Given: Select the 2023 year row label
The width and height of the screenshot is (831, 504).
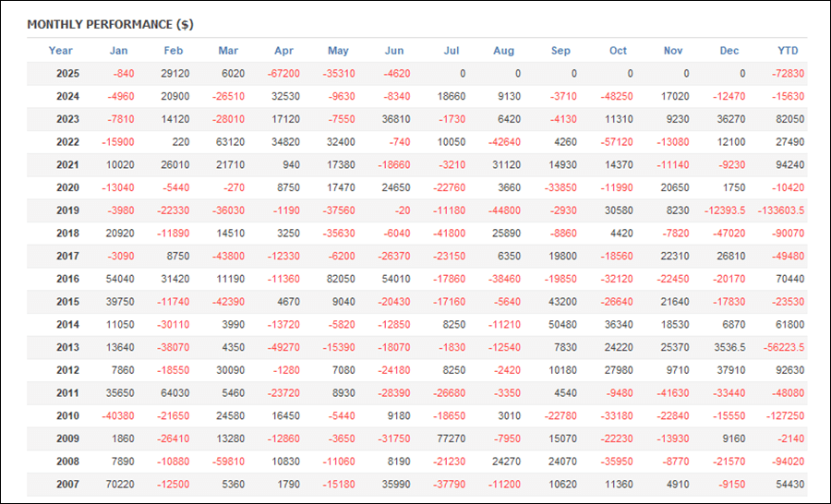Looking at the screenshot, I should [x=67, y=119].
